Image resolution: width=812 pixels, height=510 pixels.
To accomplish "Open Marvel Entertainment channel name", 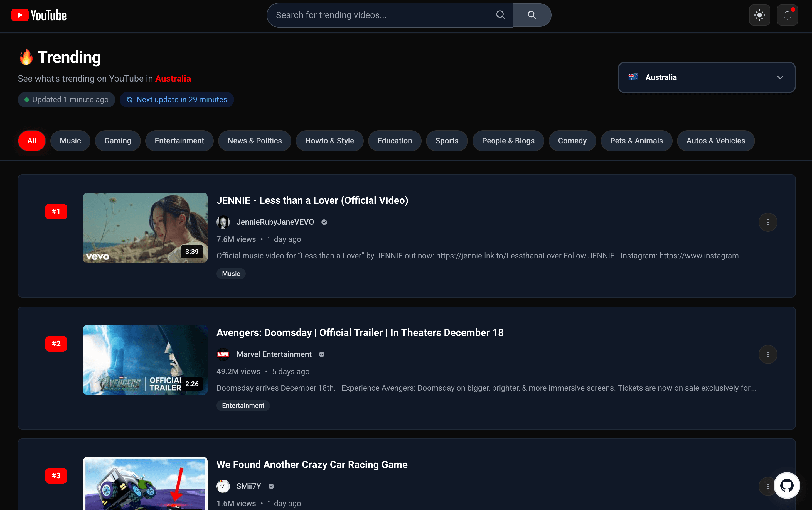I will click(274, 354).
